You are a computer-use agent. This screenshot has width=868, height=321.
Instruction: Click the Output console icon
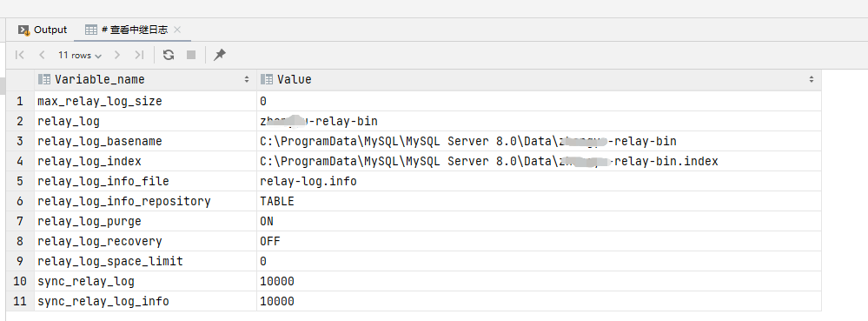(23, 30)
